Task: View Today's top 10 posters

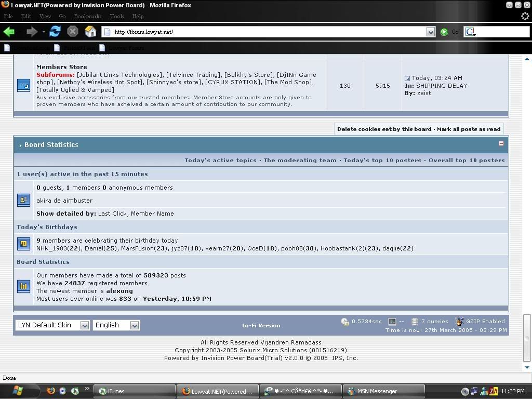Action: 382,160
